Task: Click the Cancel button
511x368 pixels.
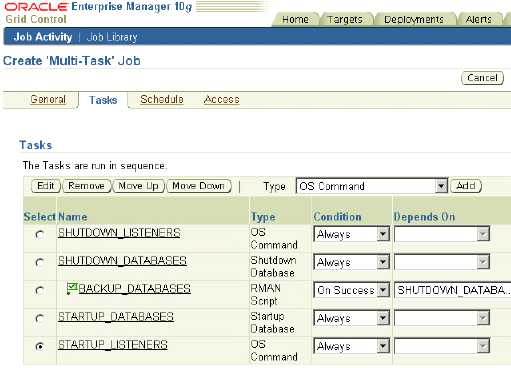Action: tap(482, 78)
